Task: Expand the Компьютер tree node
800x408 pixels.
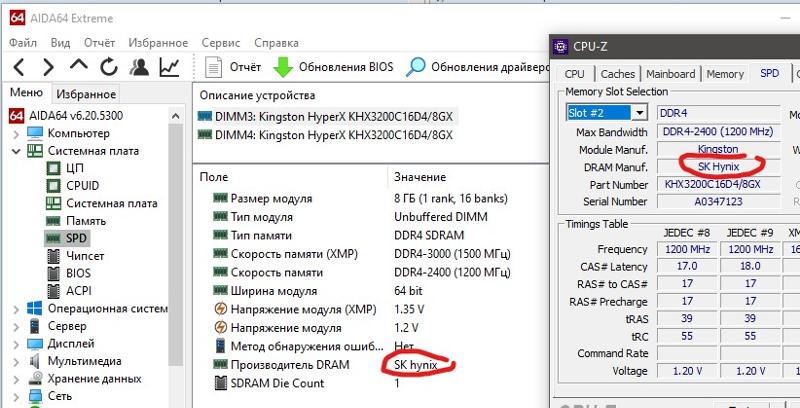Action: (x=16, y=134)
